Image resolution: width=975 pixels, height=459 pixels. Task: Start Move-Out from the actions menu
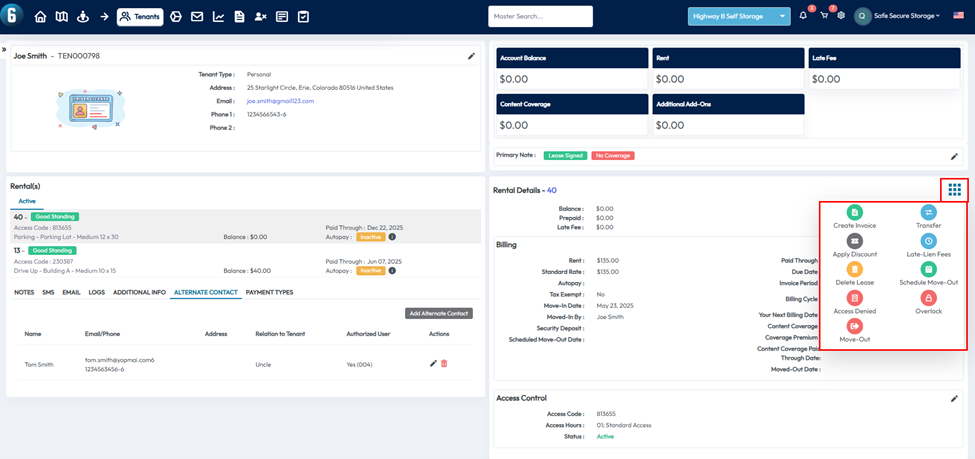[x=854, y=326]
